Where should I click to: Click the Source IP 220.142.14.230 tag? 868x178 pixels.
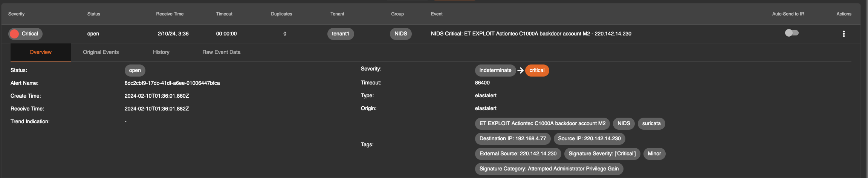pos(589,139)
